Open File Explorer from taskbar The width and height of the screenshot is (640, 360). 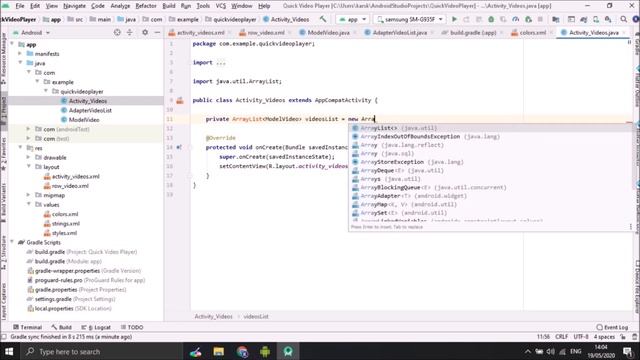[219, 351]
